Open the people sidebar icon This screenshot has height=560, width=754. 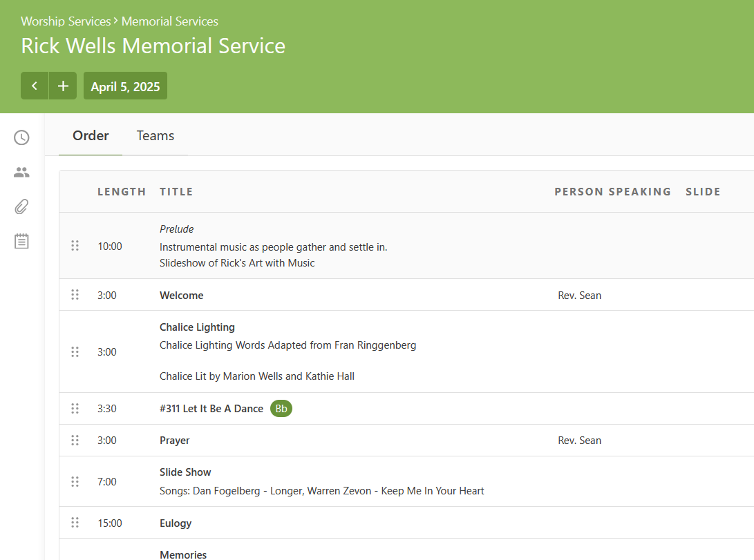pyautogui.click(x=22, y=173)
